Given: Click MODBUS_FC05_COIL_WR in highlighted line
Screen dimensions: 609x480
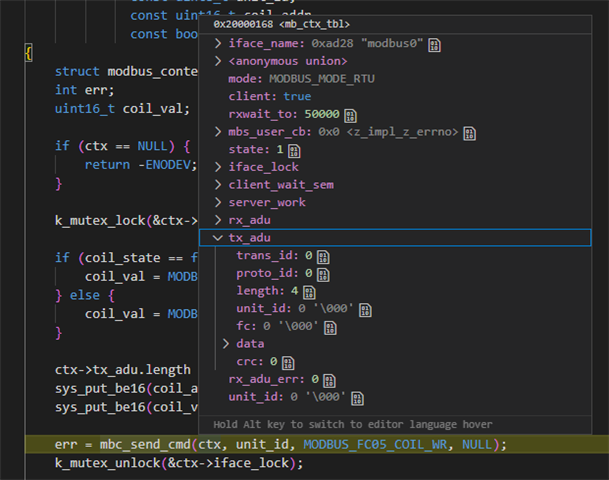Looking at the screenshot, I should click(x=375, y=444).
